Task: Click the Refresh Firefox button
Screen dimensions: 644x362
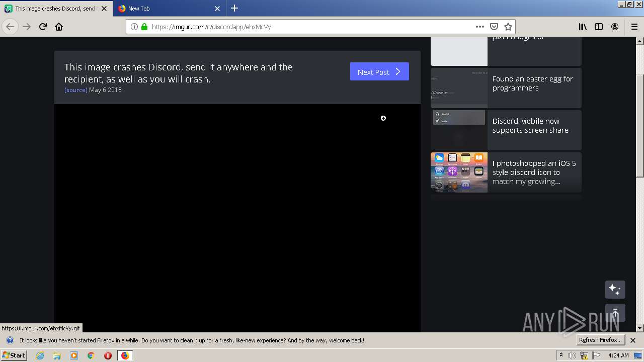Action: pos(601,340)
